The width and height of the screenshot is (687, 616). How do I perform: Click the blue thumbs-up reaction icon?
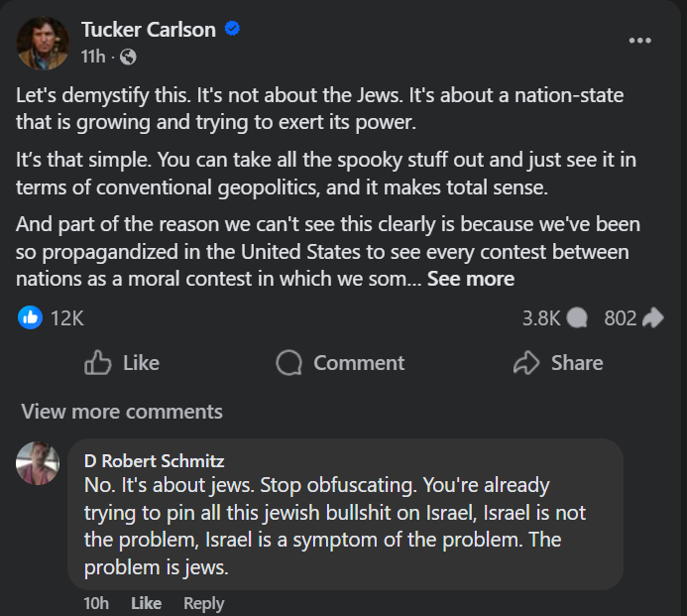point(31,317)
